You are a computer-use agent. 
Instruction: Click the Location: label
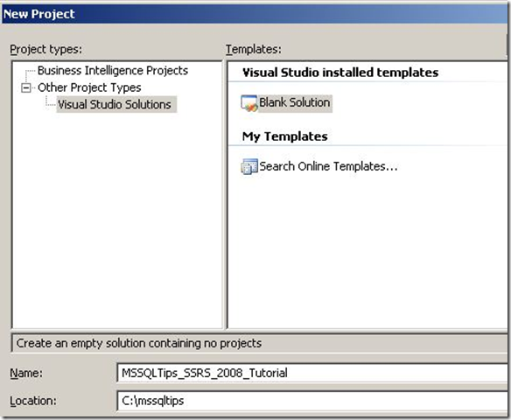coord(33,401)
